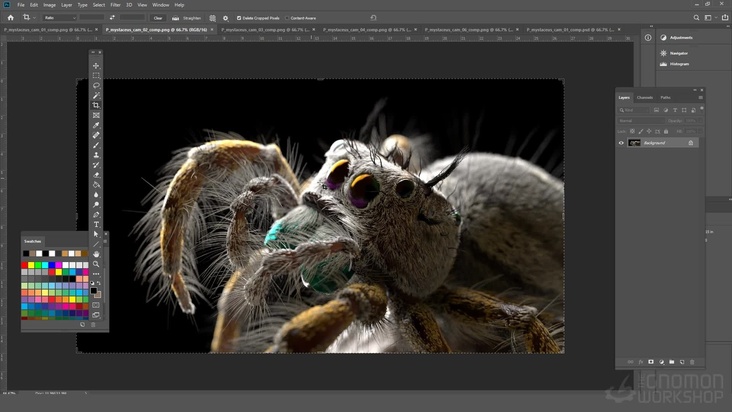732x412 pixels.
Task: Select the Move tool
Action: tap(96, 66)
